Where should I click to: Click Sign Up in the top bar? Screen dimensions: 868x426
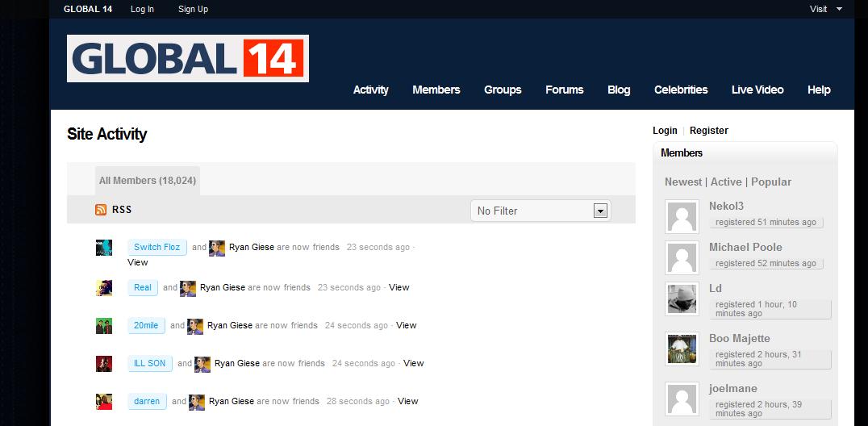(193, 9)
